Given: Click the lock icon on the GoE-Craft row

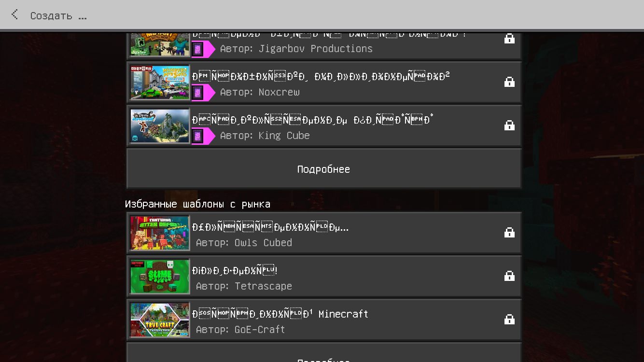Looking at the screenshot, I should click(509, 320).
